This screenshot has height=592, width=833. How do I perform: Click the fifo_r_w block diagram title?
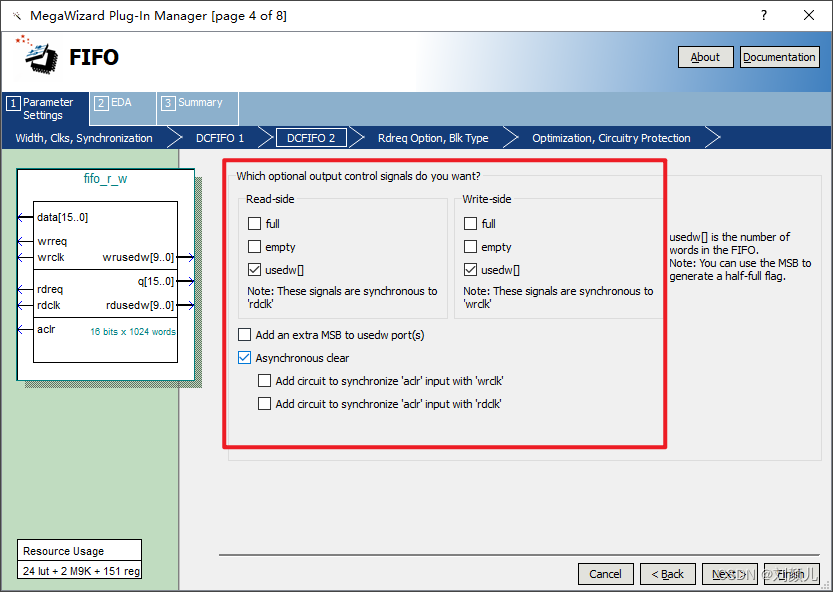click(x=105, y=179)
